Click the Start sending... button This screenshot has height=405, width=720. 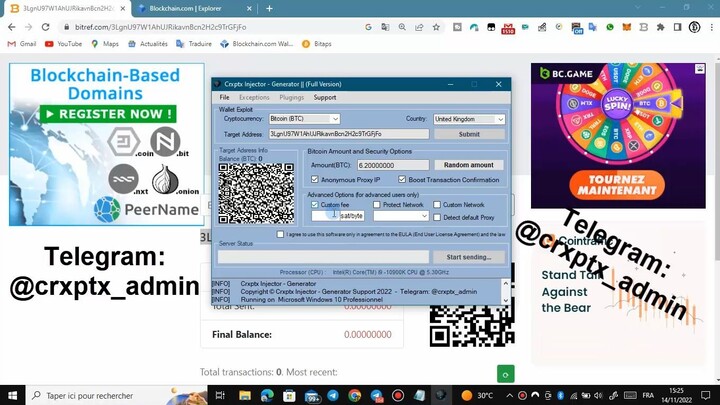point(469,257)
